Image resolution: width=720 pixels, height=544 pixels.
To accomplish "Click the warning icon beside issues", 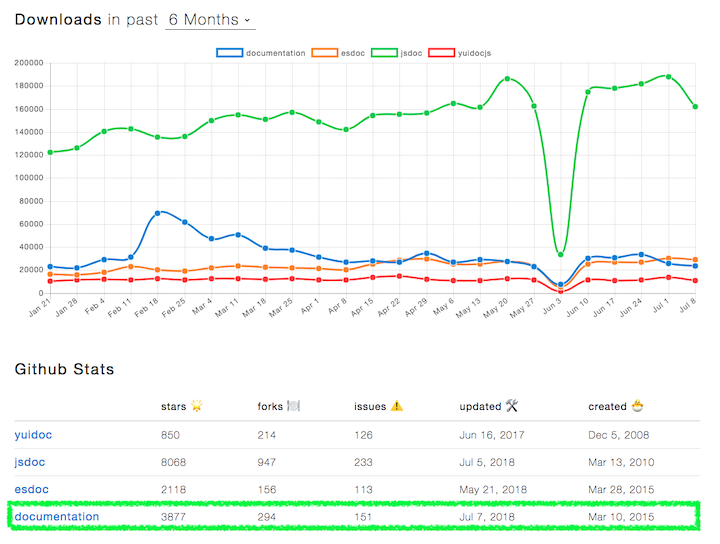I will 397,406.
